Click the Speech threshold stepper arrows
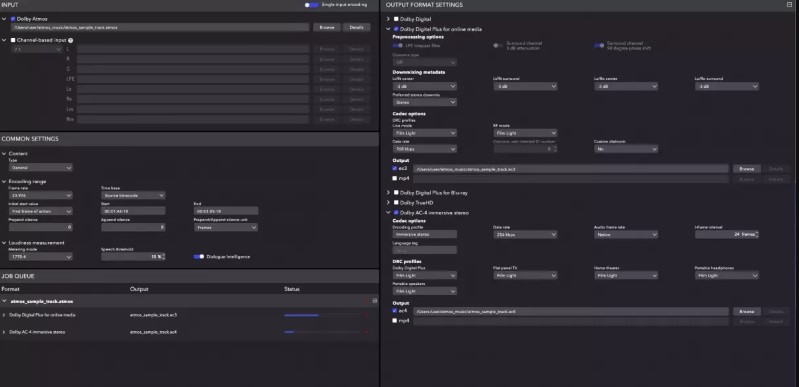799x387 pixels. pyautogui.click(x=163, y=256)
